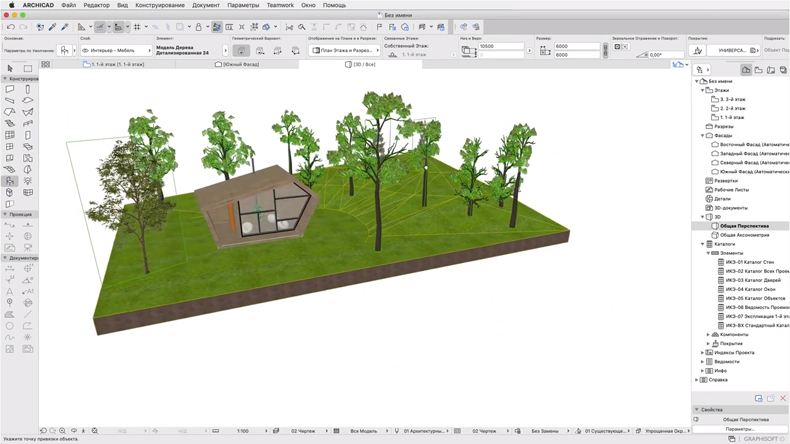Open the Конструирование menu

click(160, 5)
